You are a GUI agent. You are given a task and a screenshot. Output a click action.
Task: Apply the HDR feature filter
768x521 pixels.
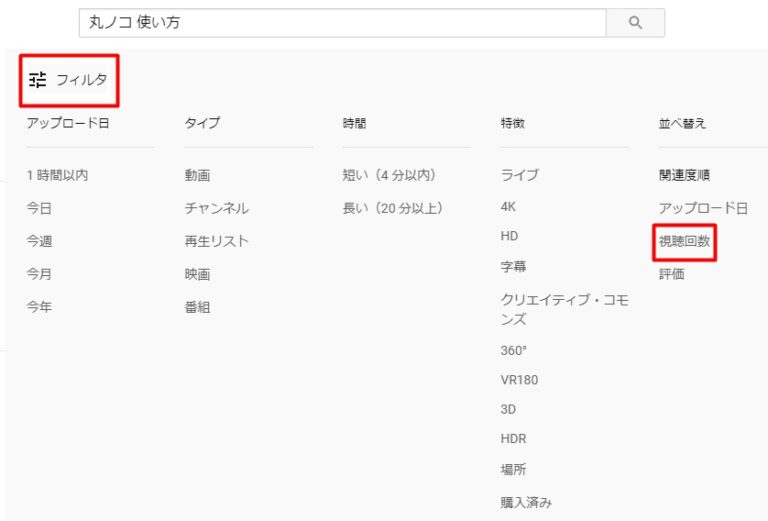click(513, 439)
